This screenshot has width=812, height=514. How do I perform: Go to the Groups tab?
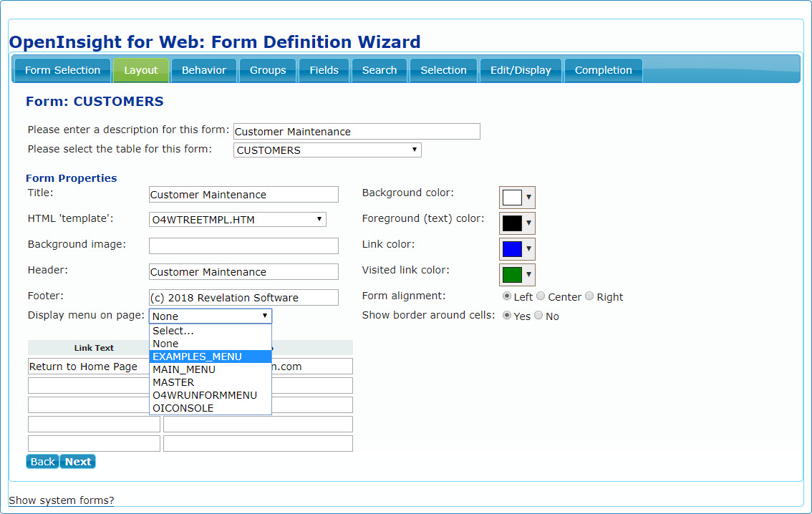pos(268,70)
